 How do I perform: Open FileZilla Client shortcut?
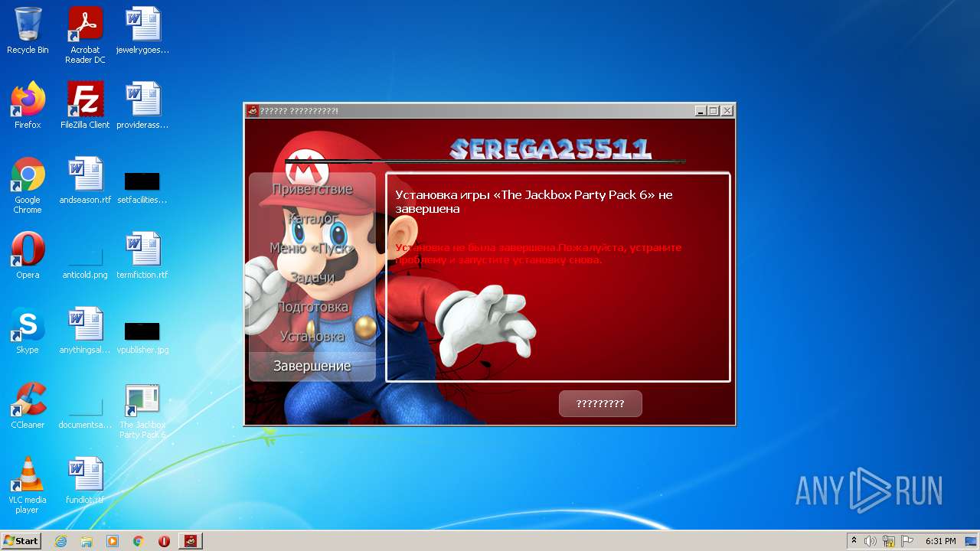(85, 105)
